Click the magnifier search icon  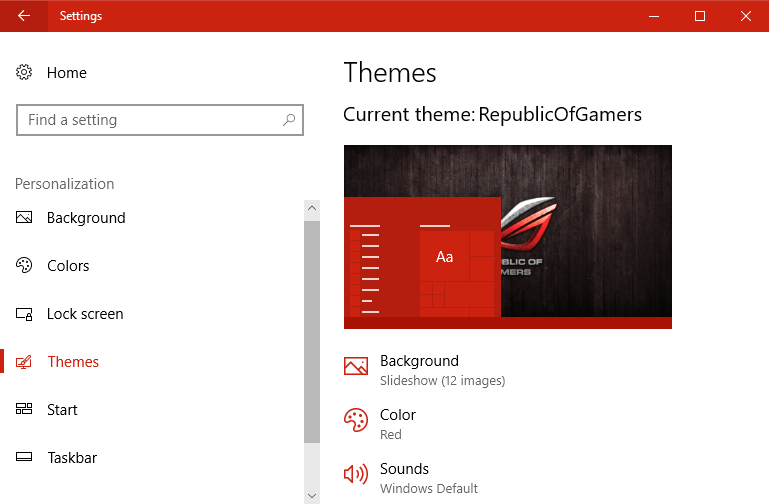click(x=289, y=120)
